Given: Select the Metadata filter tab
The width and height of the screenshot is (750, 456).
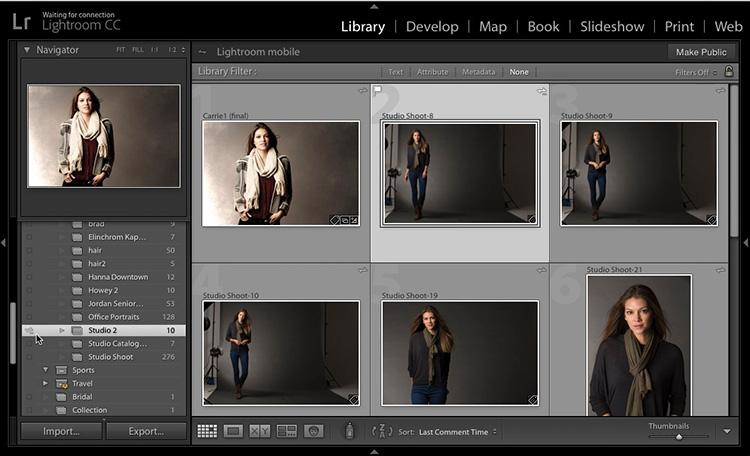Looking at the screenshot, I should tap(477, 72).
